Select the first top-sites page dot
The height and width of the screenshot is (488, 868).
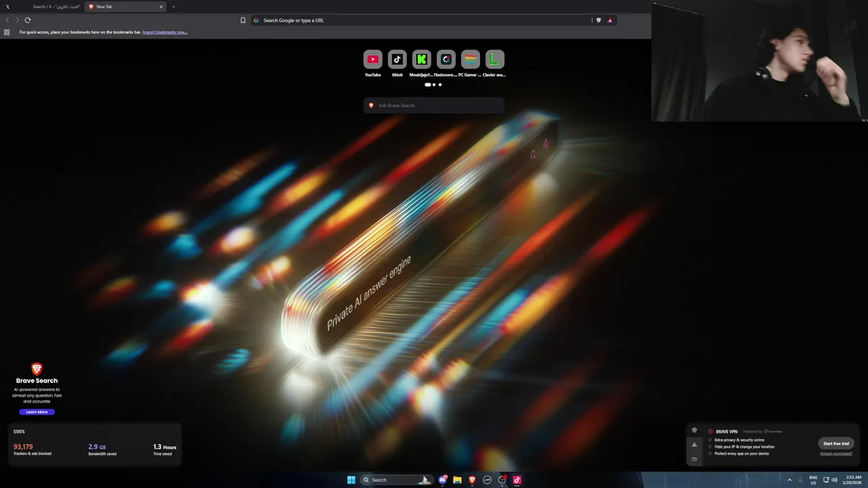[428, 85]
